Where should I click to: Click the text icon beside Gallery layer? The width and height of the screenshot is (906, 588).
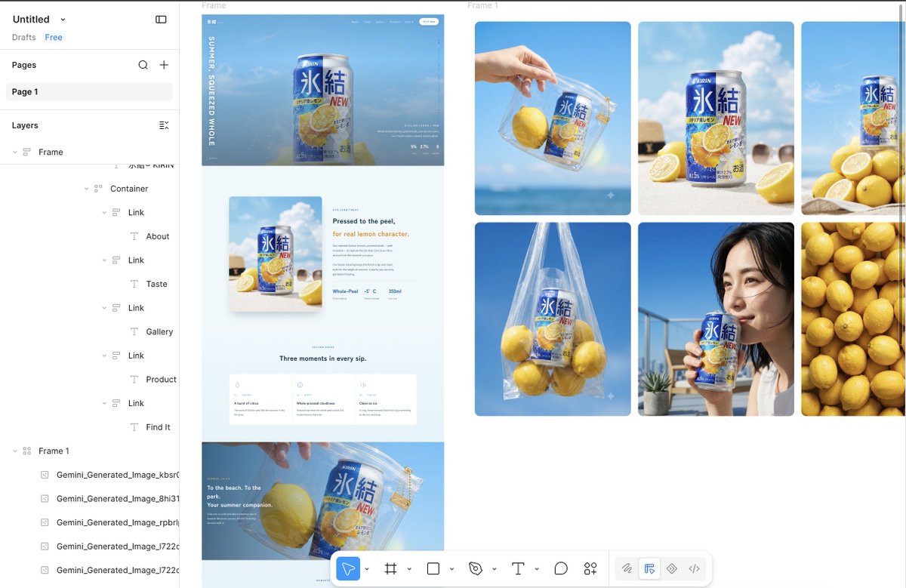134,332
